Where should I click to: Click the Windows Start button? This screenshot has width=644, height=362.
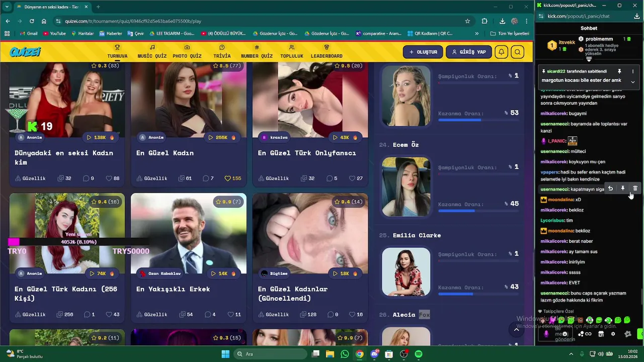pyautogui.click(x=225, y=354)
